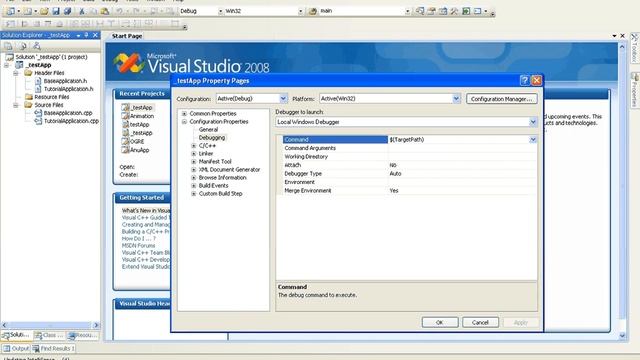
Task: Open the Platform dropdown Active(Win32)
Action: 456,98
